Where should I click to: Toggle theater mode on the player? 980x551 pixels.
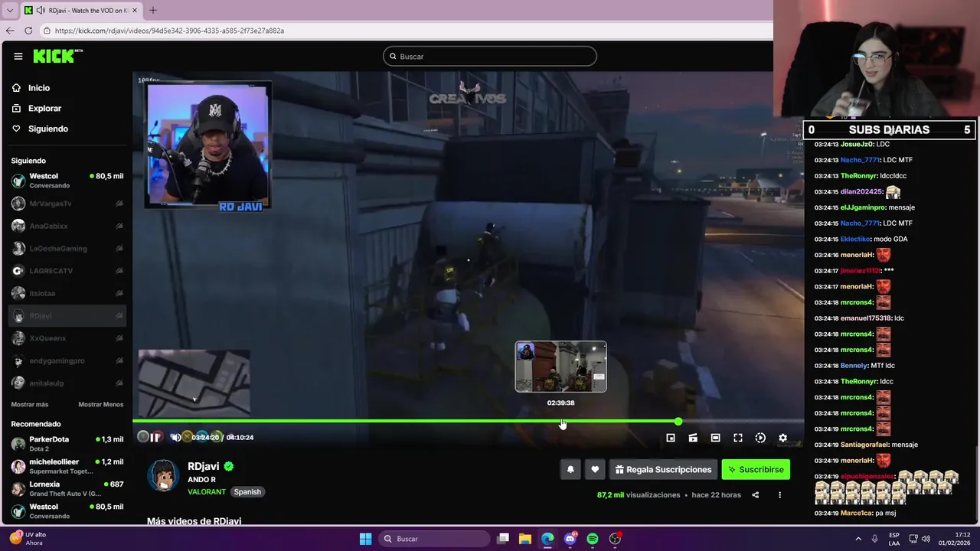715,438
